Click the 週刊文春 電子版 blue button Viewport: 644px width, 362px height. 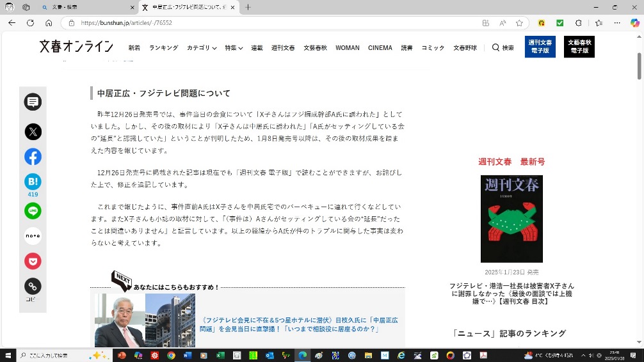(540, 47)
